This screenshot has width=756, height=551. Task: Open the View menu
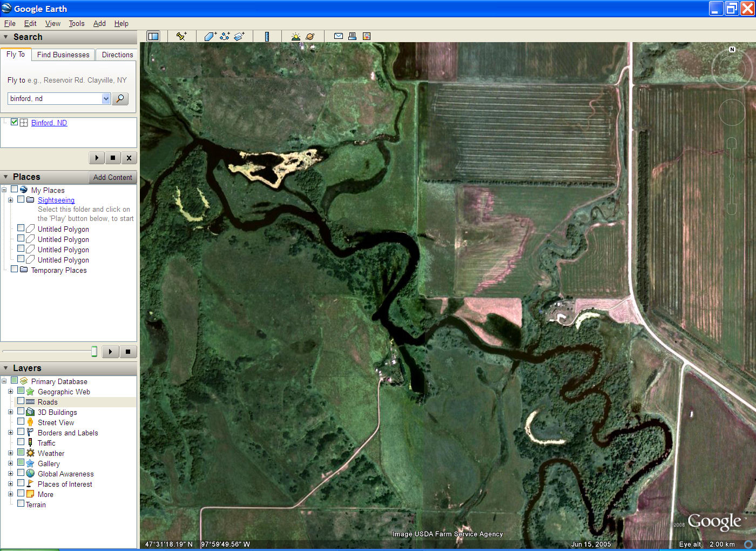tap(53, 23)
